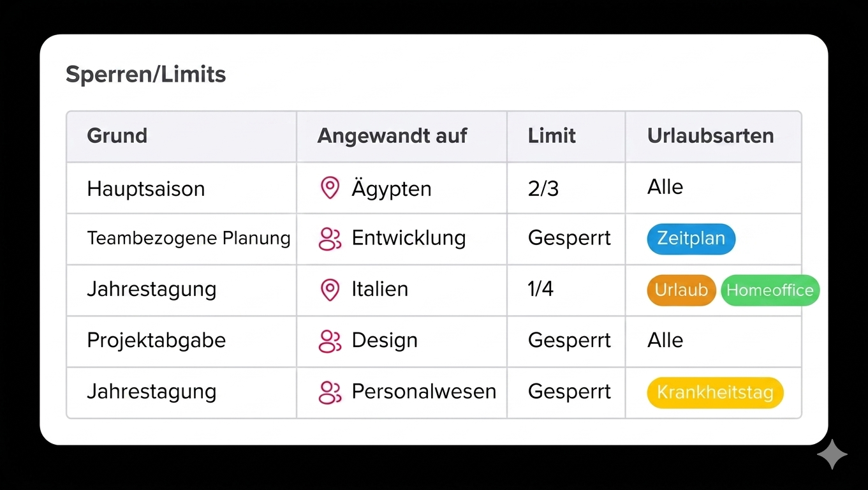Click Gesperrt in the Design row

pos(570,340)
